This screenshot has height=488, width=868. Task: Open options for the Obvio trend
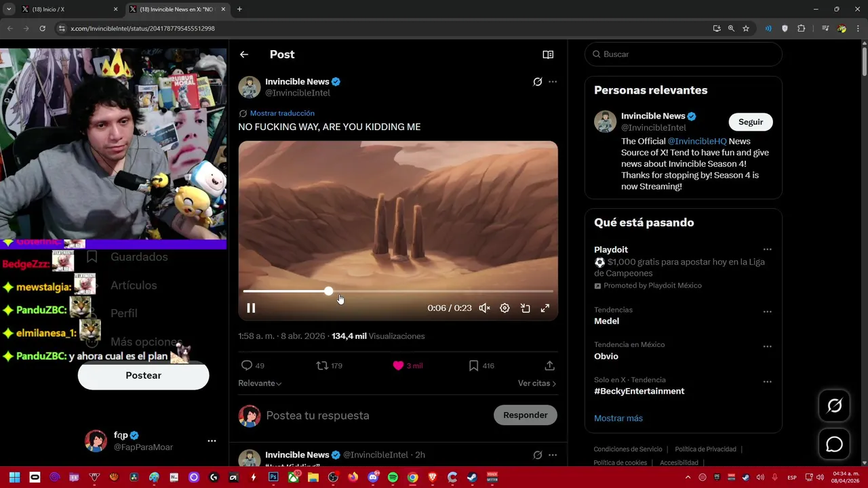[767, 346]
